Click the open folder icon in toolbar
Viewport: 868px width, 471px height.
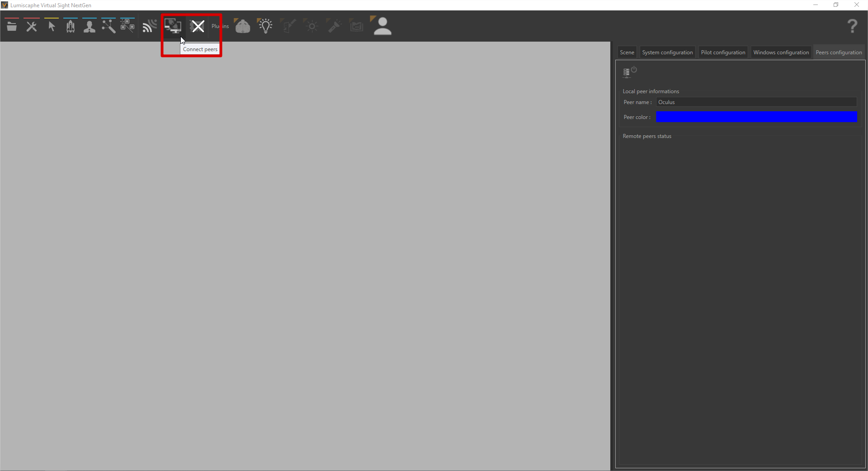[12, 27]
